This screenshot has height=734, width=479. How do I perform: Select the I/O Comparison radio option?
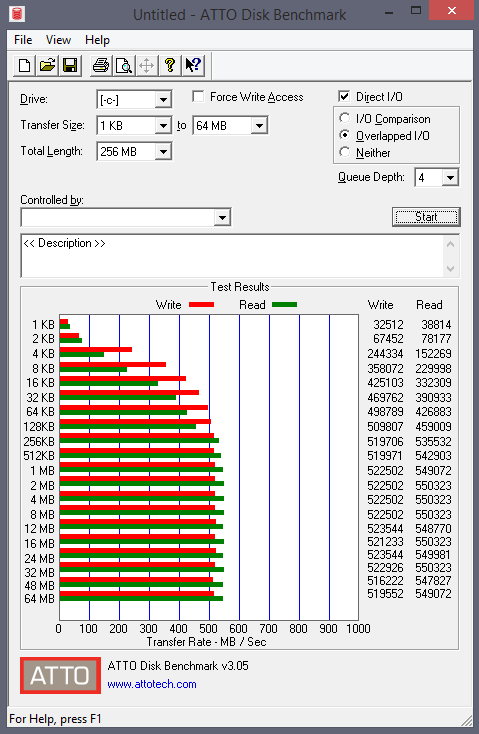point(345,118)
